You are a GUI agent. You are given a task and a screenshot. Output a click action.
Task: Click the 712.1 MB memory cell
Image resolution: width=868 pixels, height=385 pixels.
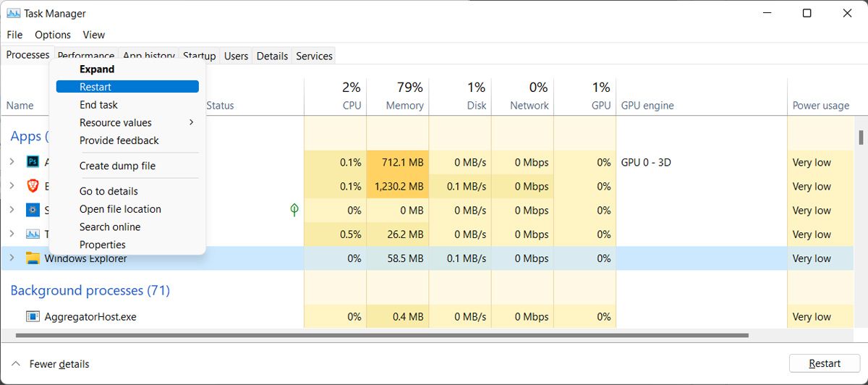398,162
